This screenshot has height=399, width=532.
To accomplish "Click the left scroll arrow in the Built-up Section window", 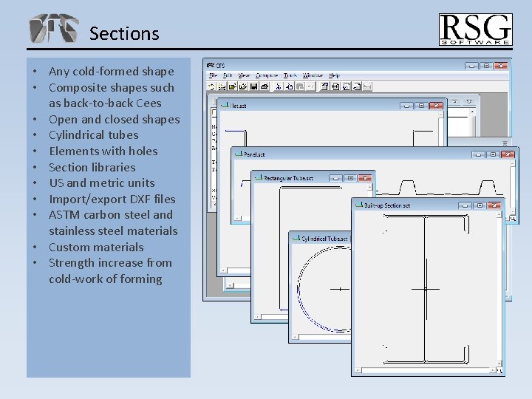I will click(358, 370).
